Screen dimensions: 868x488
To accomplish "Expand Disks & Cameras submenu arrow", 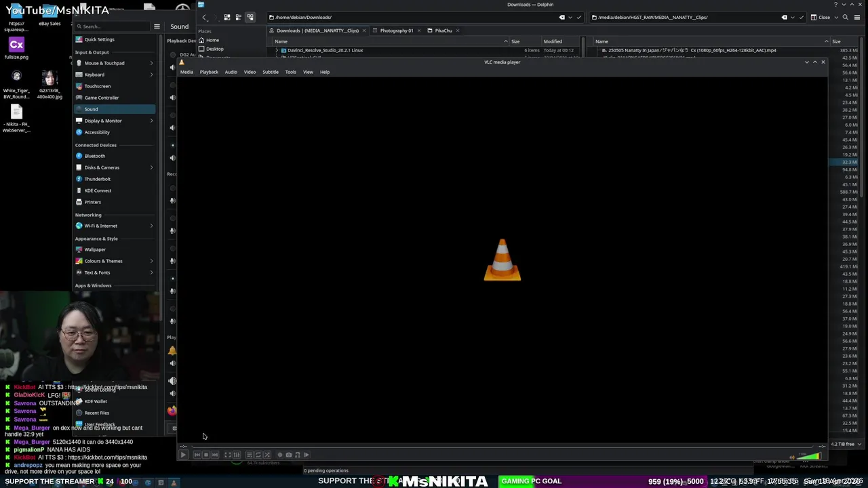I will [151, 167].
